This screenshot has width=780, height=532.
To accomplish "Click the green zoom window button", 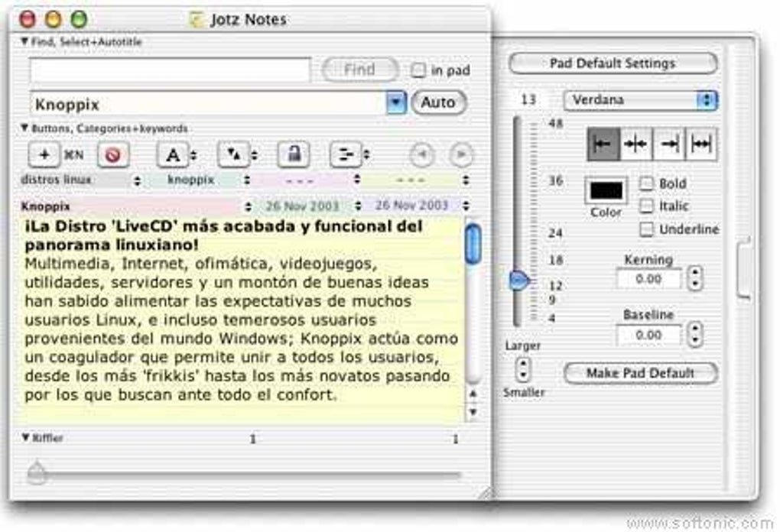I will (x=79, y=19).
